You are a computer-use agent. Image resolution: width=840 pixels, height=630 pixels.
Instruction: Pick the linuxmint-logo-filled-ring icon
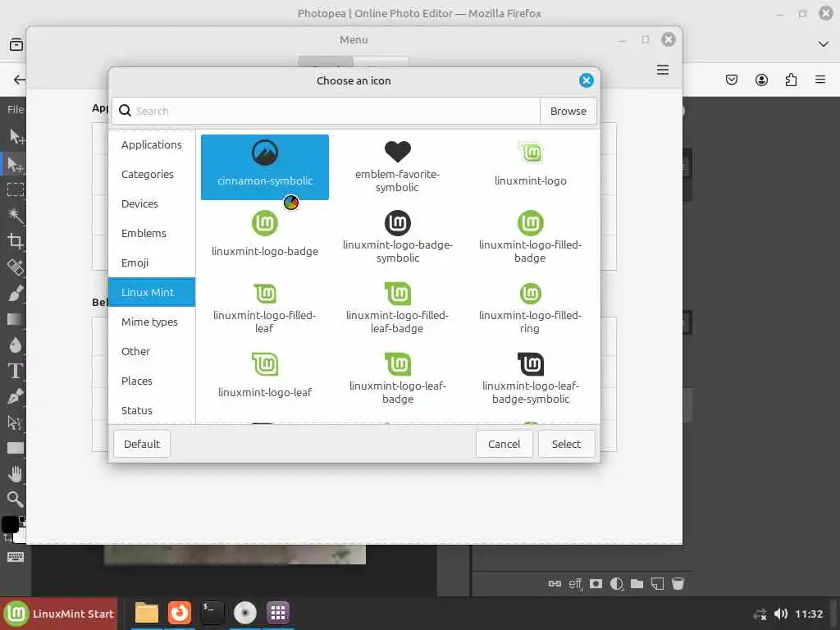[531, 308]
